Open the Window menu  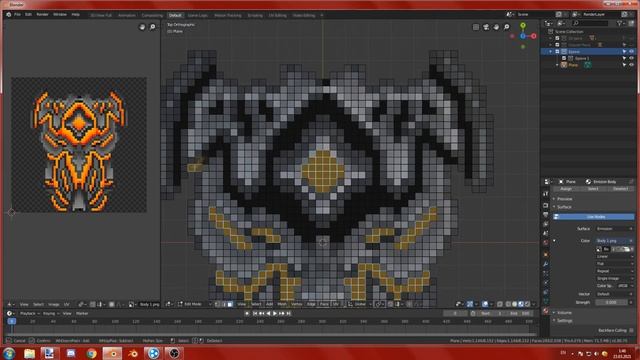tap(60, 15)
